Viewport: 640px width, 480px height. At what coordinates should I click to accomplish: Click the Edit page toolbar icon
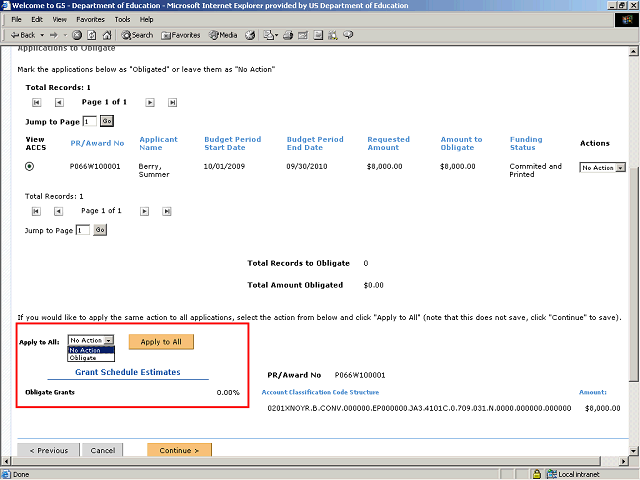pyautogui.click(x=303, y=35)
